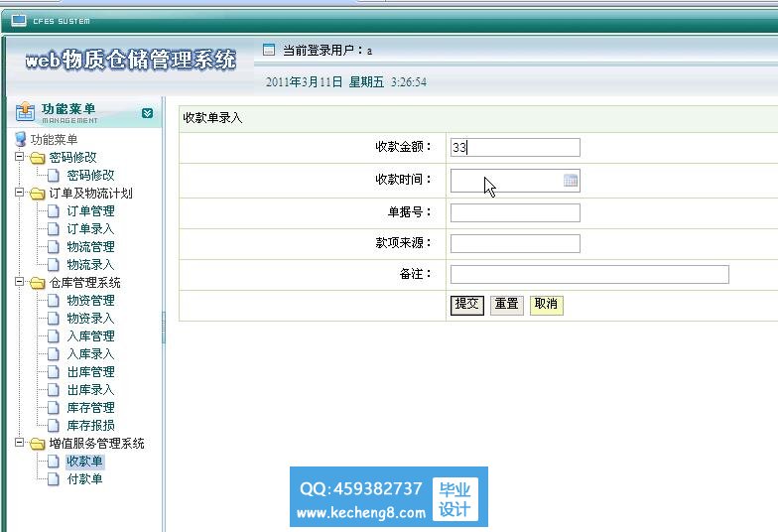Click the sidebar splitter handle
Viewport: 778px width, 532px height.
tap(163, 328)
